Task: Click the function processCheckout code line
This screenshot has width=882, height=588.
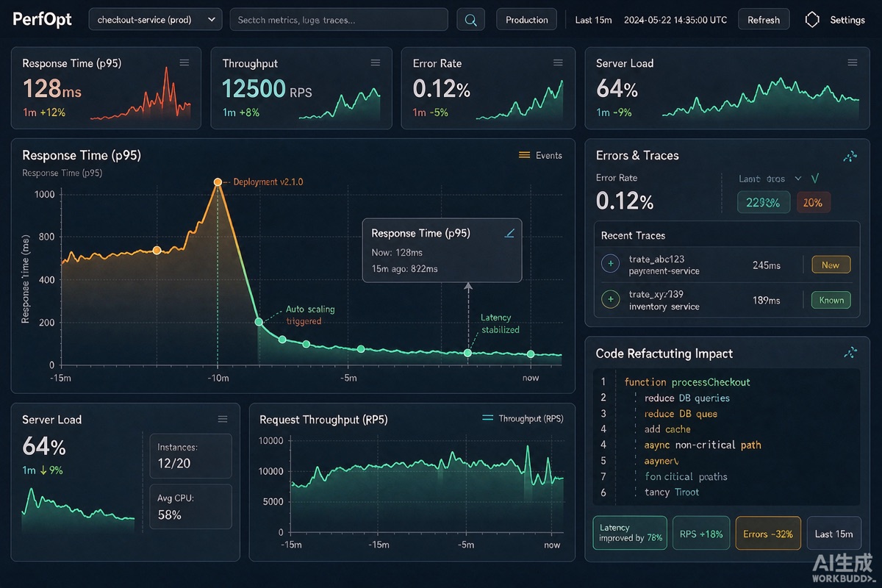Action: pos(687,382)
